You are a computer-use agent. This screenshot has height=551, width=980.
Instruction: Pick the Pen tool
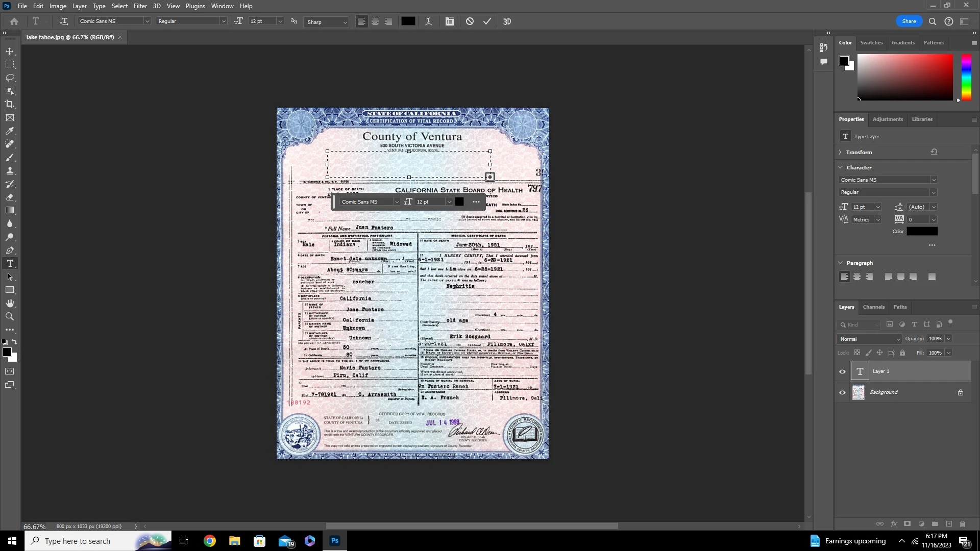(10, 251)
